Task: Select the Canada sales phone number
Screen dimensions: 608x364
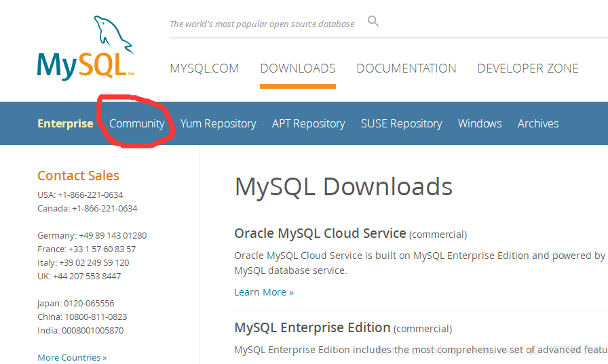Action: (x=88, y=208)
